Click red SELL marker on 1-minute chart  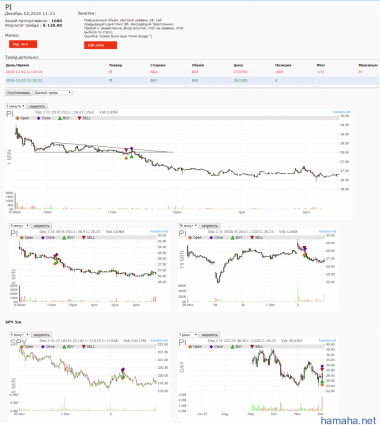(x=126, y=150)
